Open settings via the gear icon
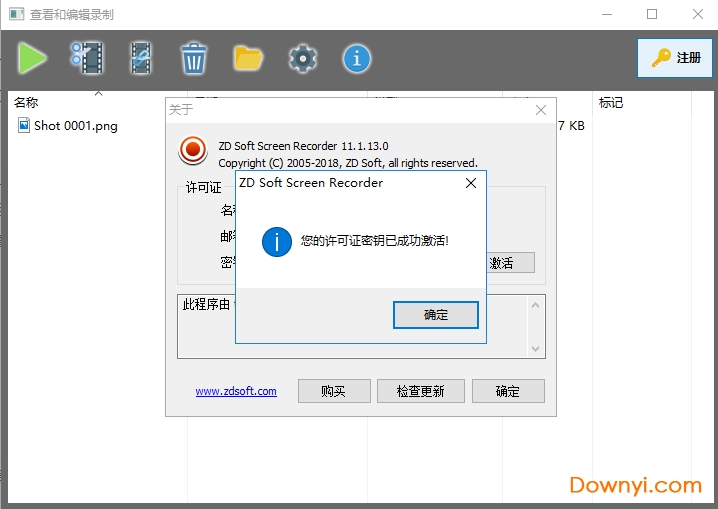Screen dimensions: 718x509 [302, 58]
